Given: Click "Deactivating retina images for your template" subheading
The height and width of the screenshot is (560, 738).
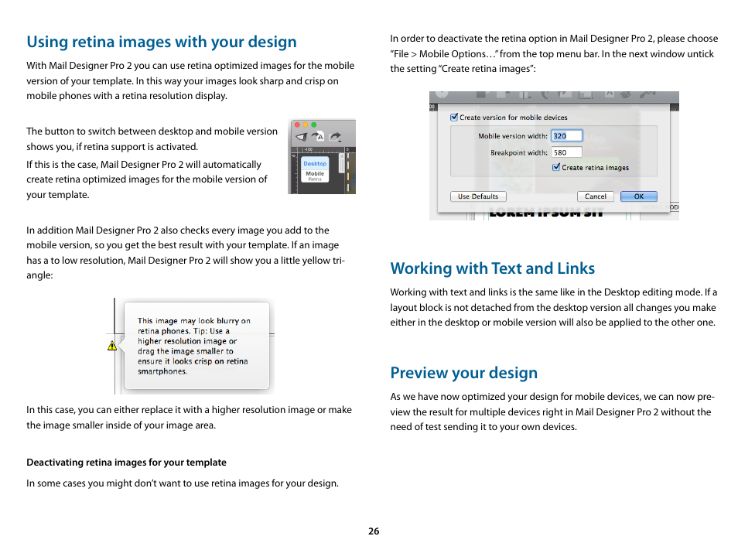Looking at the screenshot, I should coord(126,462).
